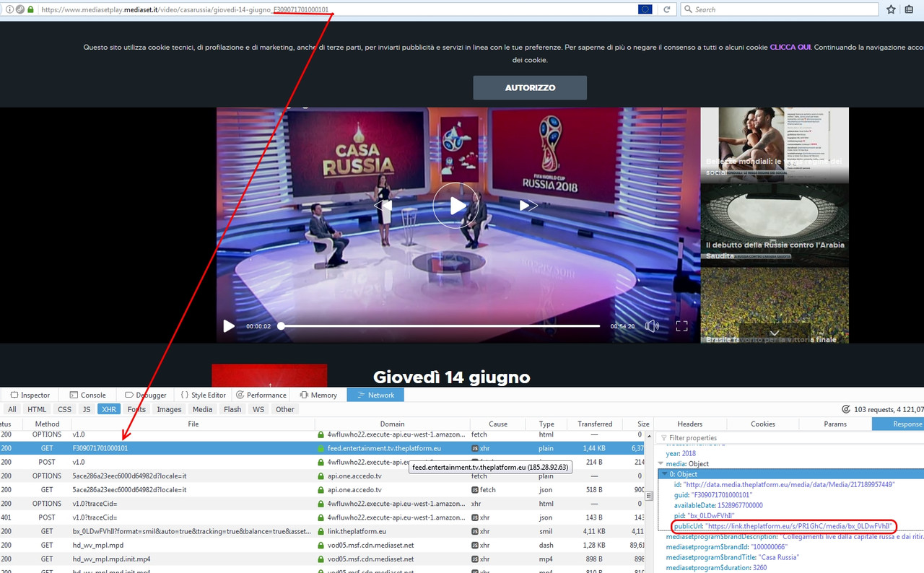Filter requests by JS
Viewport: 924px width, 573px height.
pyautogui.click(x=87, y=409)
